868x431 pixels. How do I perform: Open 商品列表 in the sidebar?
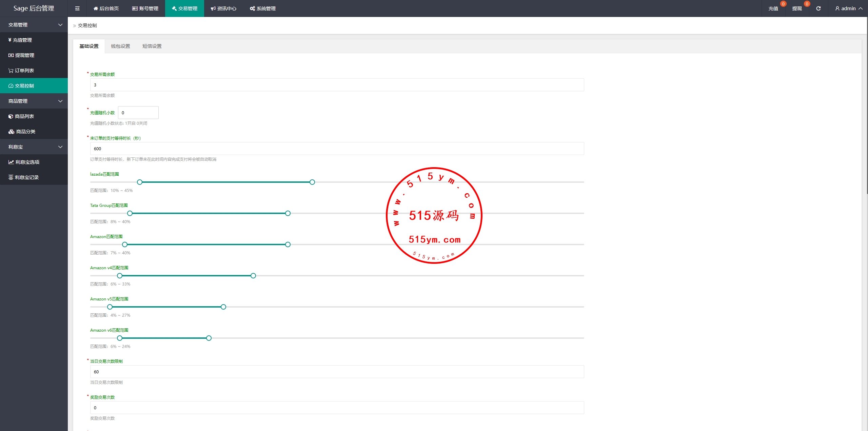point(24,116)
